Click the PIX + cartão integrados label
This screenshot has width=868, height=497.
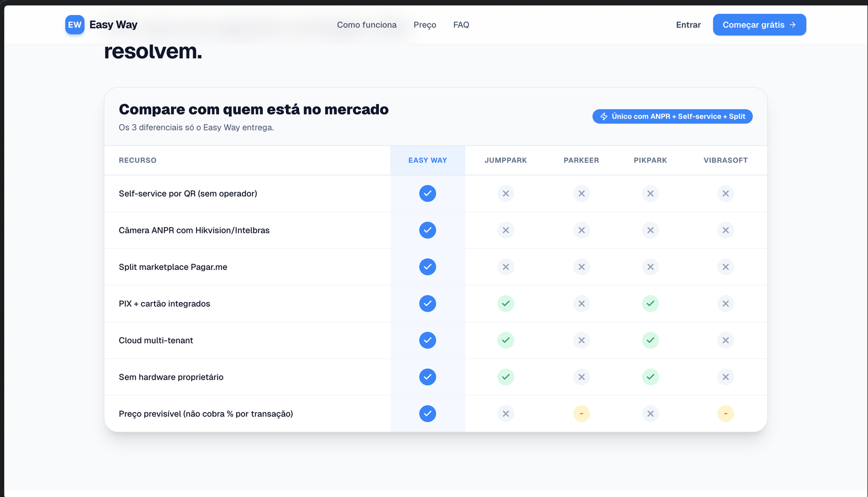click(x=164, y=303)
